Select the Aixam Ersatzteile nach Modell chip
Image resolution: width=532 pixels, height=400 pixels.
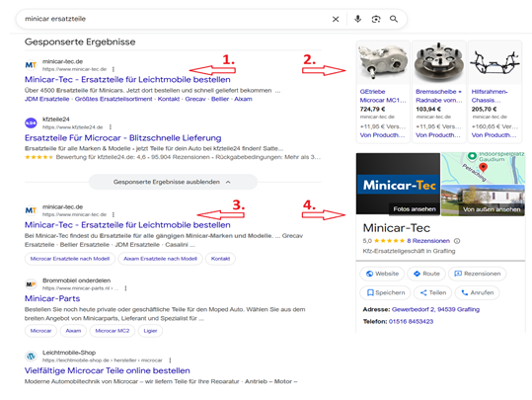tap(160, 259)
